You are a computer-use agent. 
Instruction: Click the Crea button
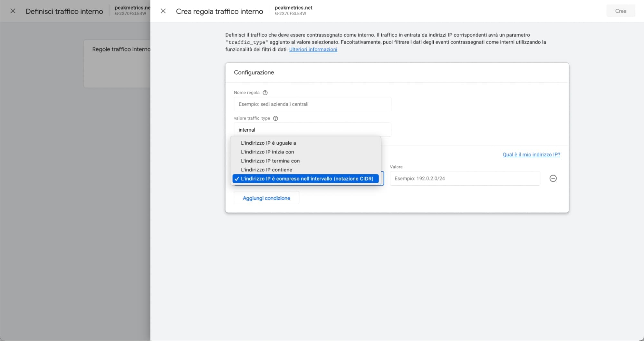[x=620, y=11]
